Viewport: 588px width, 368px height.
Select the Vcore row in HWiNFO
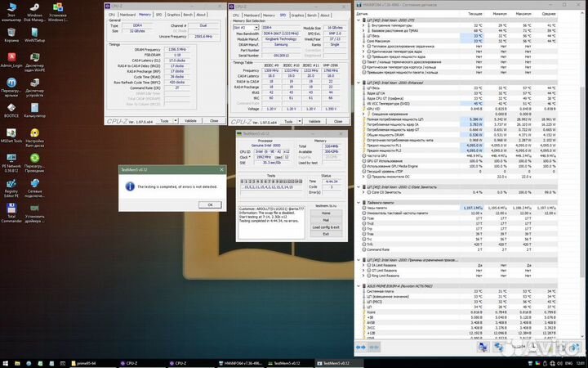(x=458, y=312)
